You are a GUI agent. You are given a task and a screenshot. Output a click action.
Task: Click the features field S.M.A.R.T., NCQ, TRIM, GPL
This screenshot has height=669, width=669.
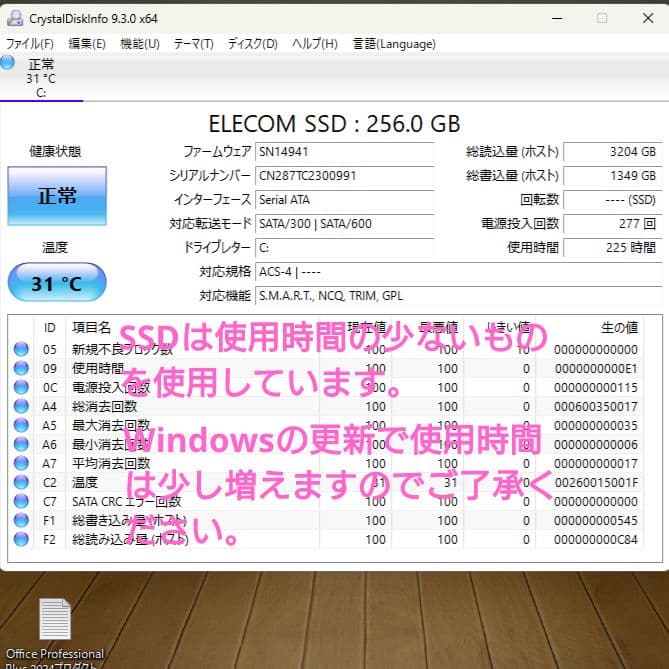(x=459, y=296)
